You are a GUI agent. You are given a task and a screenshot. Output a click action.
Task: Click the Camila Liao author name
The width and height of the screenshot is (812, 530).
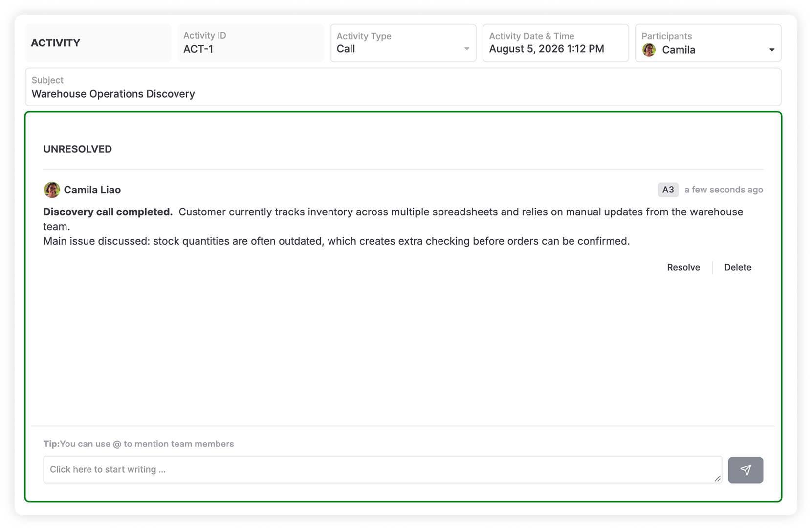click(x=92, y=190)
